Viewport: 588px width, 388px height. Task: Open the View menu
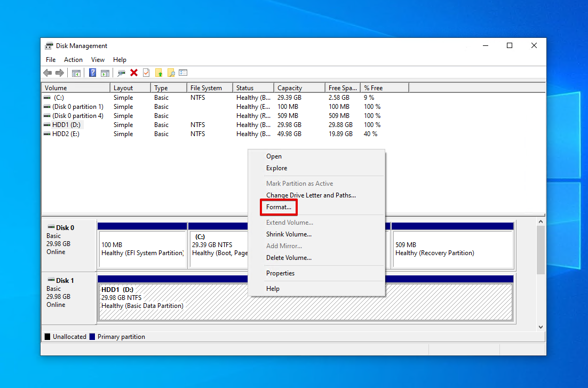coord(98,60)
